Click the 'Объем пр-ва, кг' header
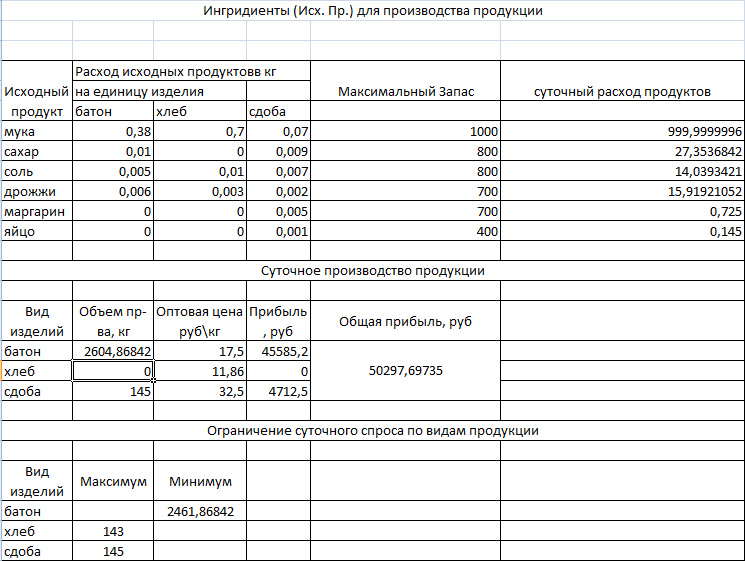 113,321
